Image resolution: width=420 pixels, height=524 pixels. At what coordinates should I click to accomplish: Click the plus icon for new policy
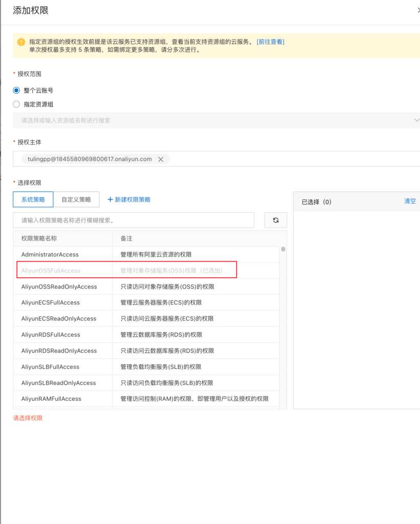click(x=110, y=200)
